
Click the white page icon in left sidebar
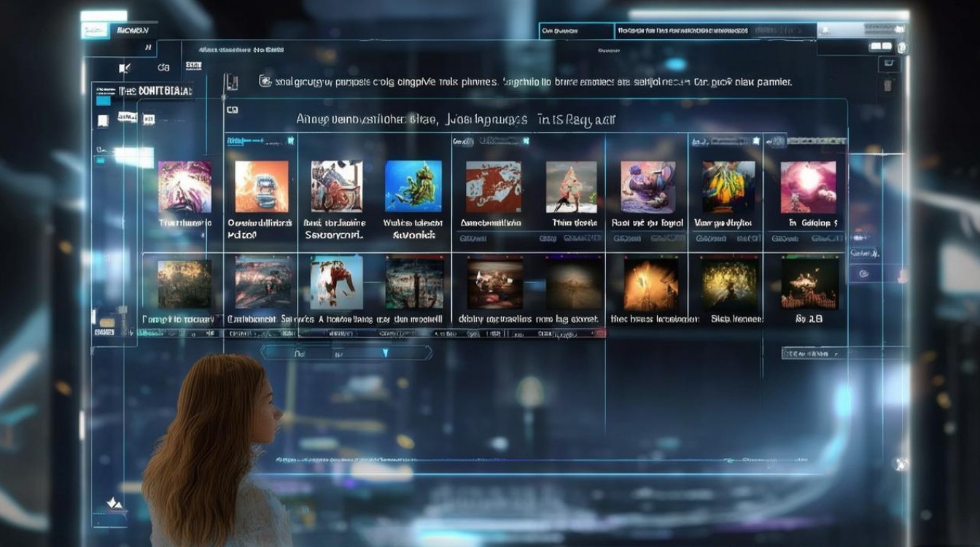103,121
